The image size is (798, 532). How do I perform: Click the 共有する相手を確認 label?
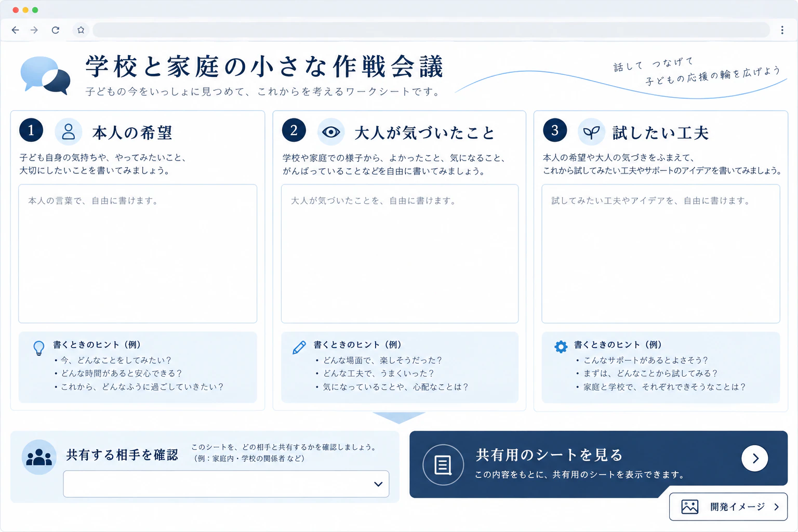[122, 455]
